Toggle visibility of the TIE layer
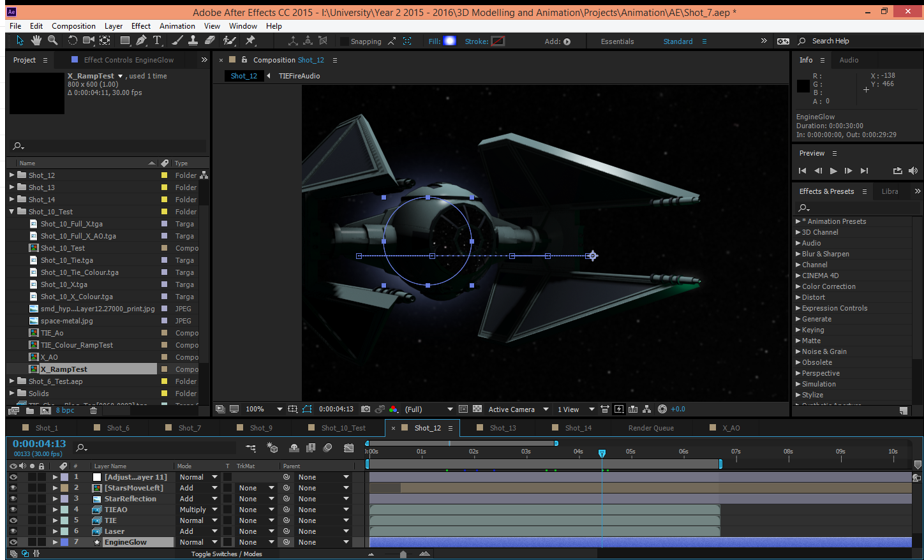Image resolution: width=924 pixels, height=560 pixels. pos(13,520)
